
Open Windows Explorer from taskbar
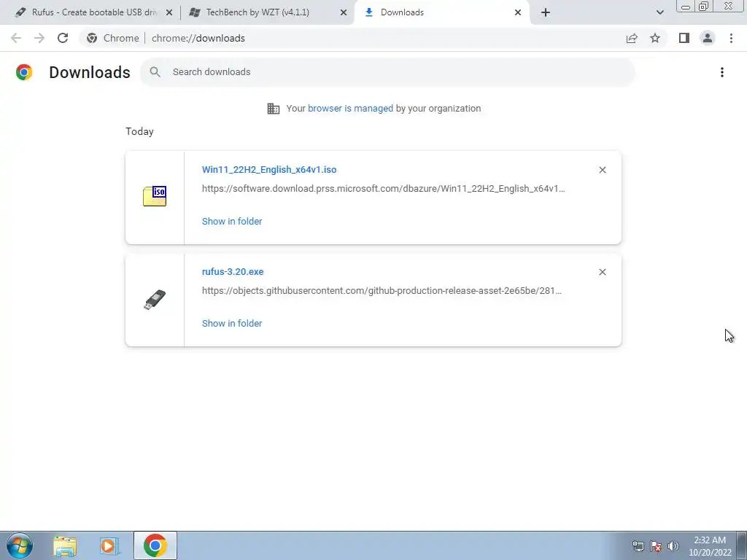pyautogui.click(x=65, y=545)
